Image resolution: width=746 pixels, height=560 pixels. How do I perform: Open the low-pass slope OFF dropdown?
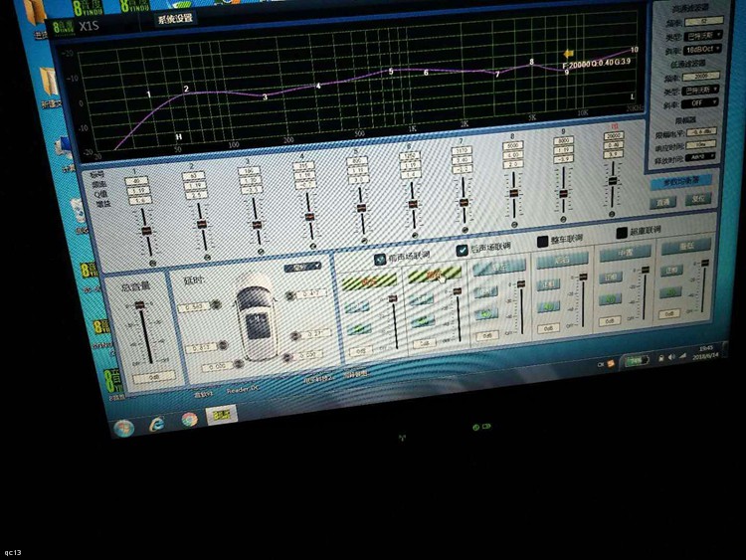(x=703, y=102)
